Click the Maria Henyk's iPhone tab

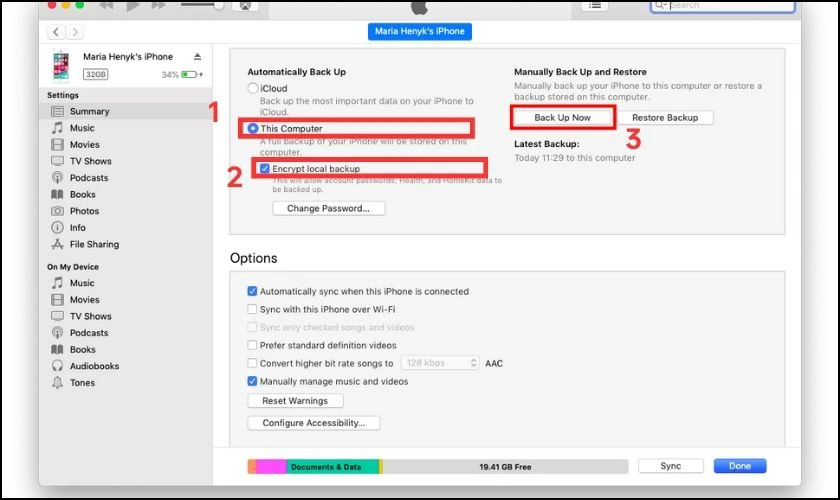421,31
